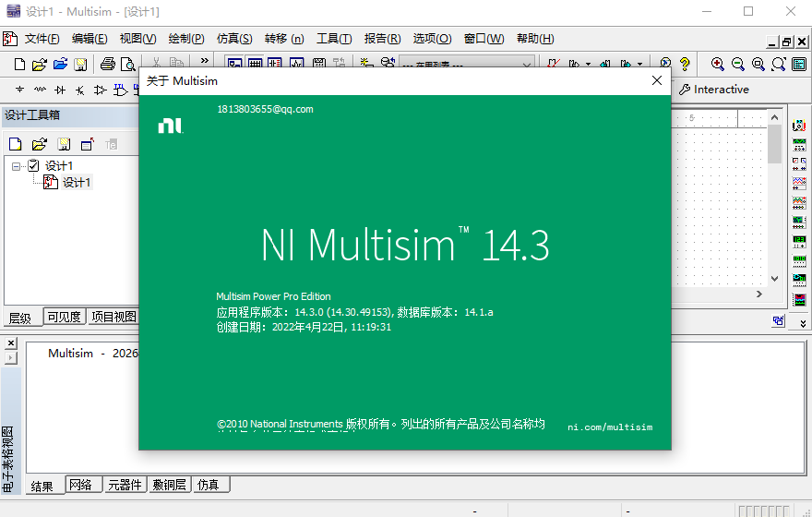Select the Bode plotter instrument
This screenshot has height=517, width=812.
pyautogui.click(x=799, y=222)
